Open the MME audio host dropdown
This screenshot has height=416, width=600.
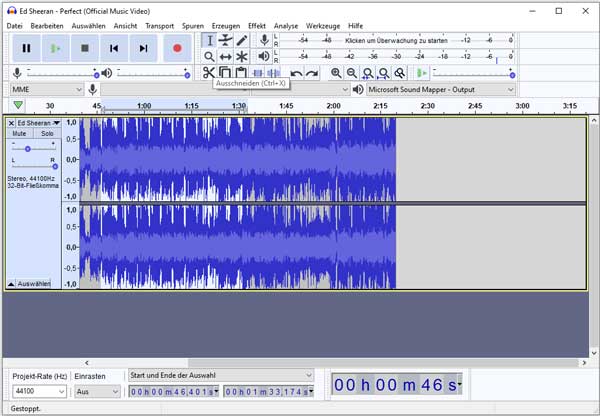[x=46, y=90]
